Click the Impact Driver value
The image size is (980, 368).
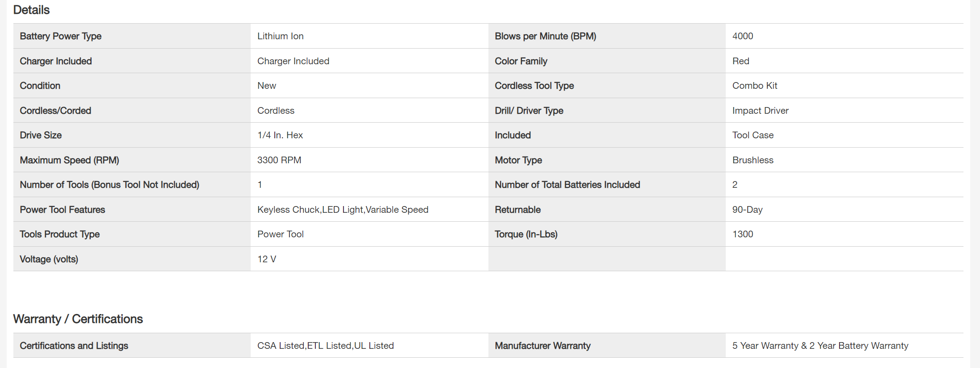(x=760, y=111)
